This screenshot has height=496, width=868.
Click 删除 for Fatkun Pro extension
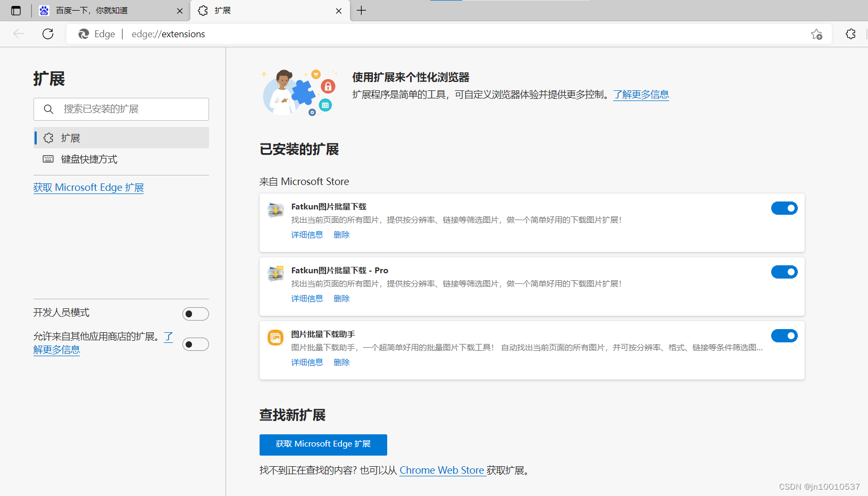pyautogui.click(x=341, y=299)
